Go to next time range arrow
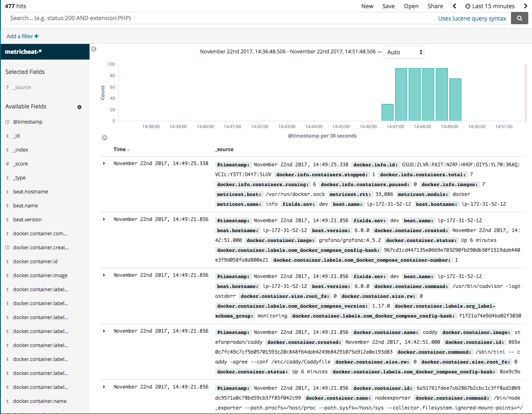This screenshot has width=532, height=414. click(525, 6)
